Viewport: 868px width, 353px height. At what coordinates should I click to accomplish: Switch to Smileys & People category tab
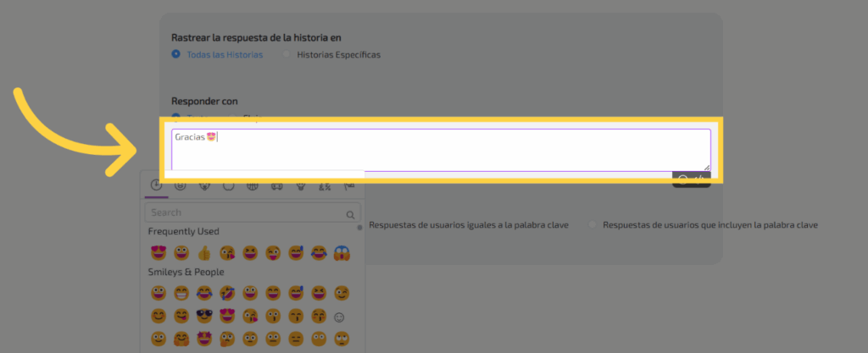(180, 185)
